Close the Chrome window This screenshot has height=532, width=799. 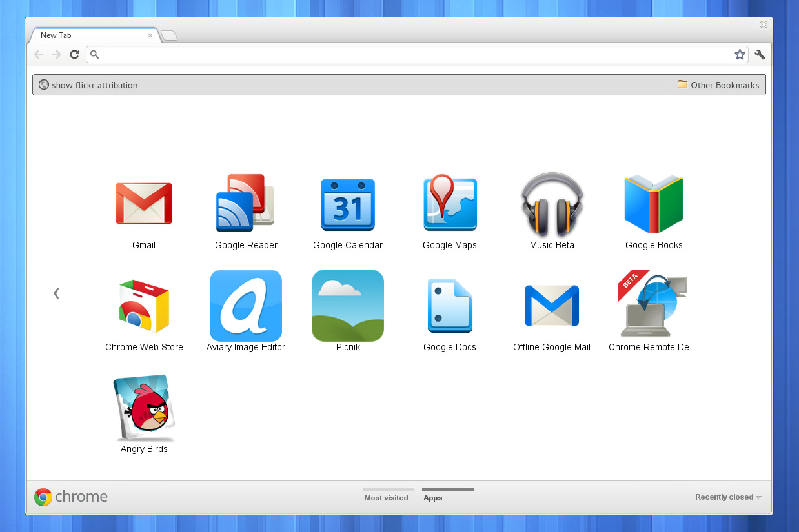coord(764,25)
